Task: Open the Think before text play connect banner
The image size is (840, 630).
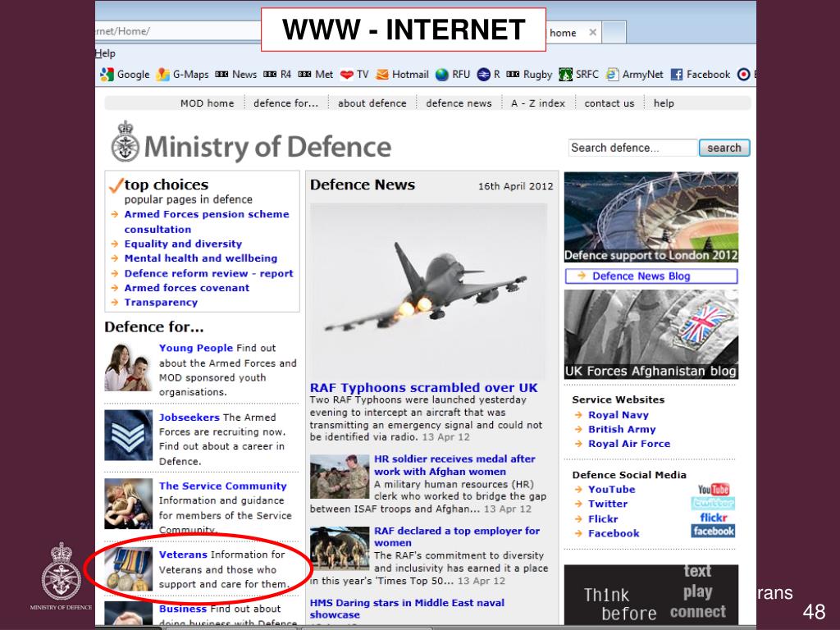Action: (x=651, y=594)
